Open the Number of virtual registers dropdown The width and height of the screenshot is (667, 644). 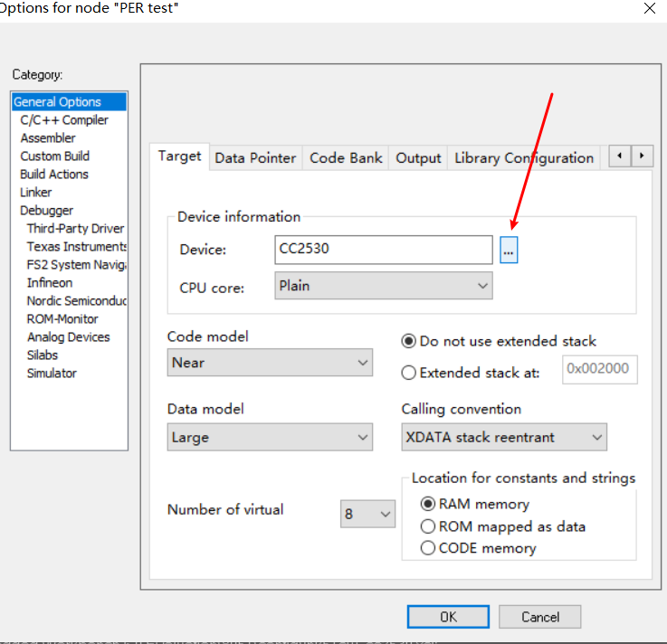367,514
